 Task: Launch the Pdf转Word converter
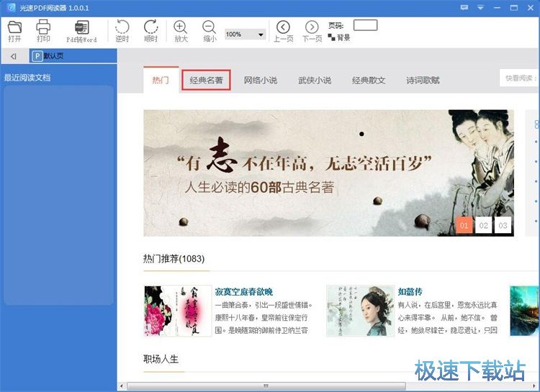pos(81,31)
